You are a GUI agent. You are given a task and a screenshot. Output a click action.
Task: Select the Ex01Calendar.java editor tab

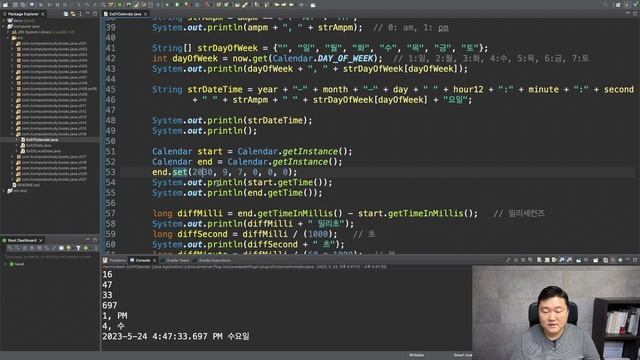[x=125, y=14]
